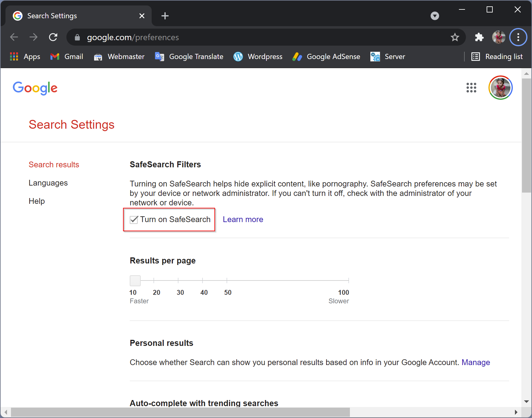Click vertical scrollbar down arrow
Screen dimensions: 532x418
527,402
